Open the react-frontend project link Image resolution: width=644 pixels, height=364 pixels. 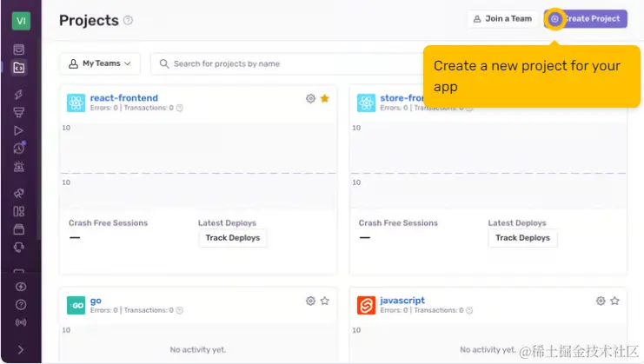point(124,97)
